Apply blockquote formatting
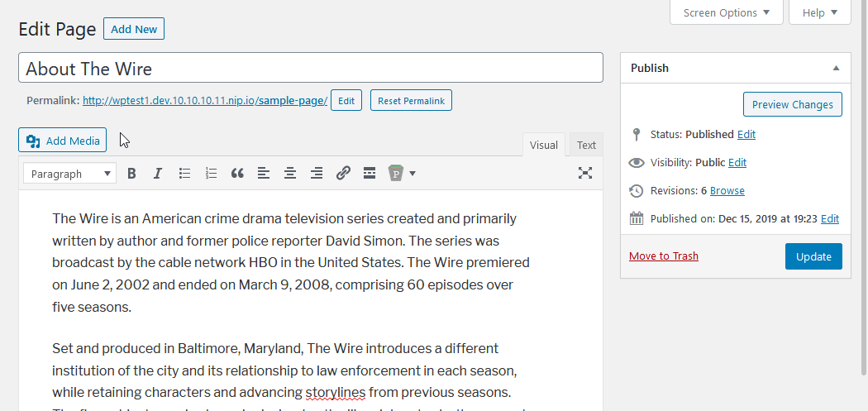 tap(237, 174)
